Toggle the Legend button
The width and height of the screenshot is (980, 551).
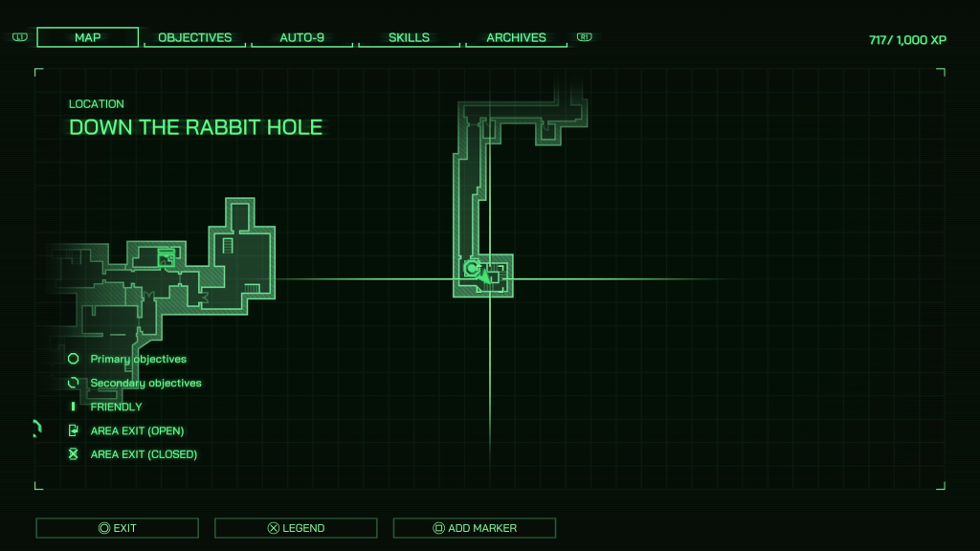296,528
